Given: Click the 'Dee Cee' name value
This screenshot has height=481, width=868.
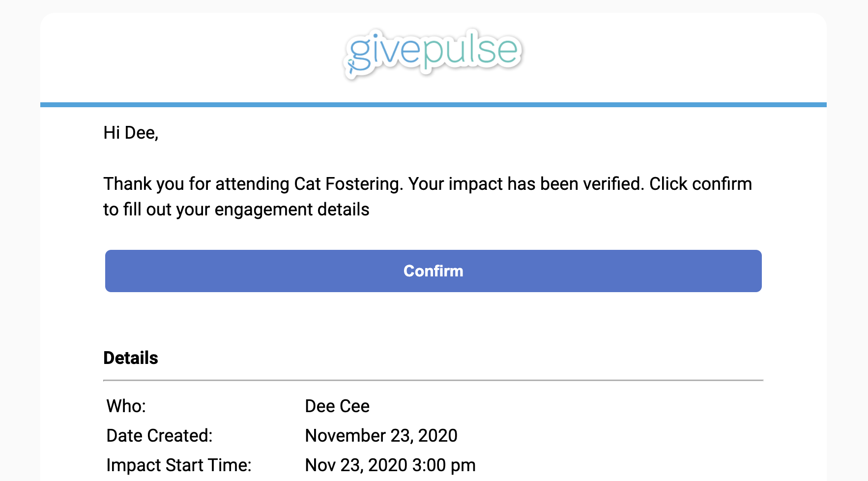Looking at the screenshot, I should (337, 406).
